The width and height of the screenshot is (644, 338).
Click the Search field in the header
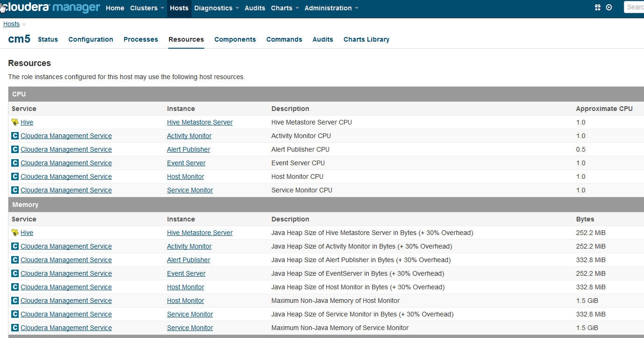(634, 7)
